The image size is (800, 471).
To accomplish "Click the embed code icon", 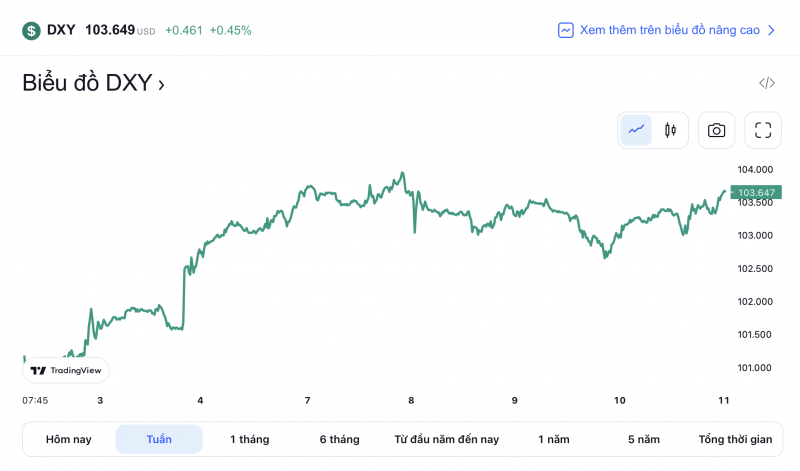I will [767, 83].
